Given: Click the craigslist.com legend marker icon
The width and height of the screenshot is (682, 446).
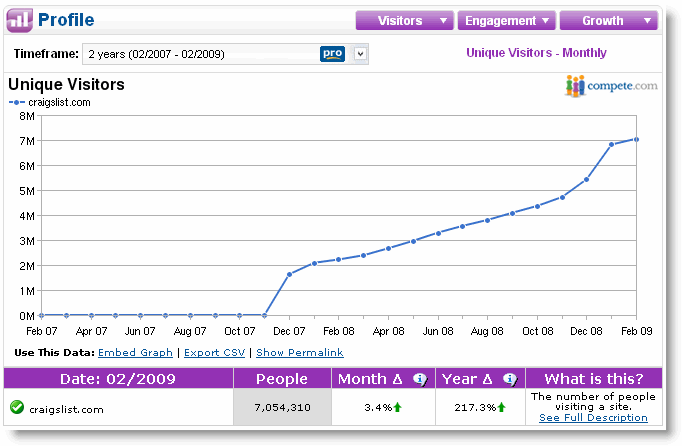Looking at the screenshot, I should coord(17,103).
